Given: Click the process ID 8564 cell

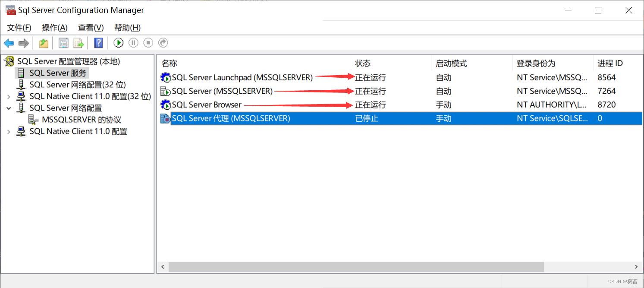Looking at the screenshot, I should [606, 78].
